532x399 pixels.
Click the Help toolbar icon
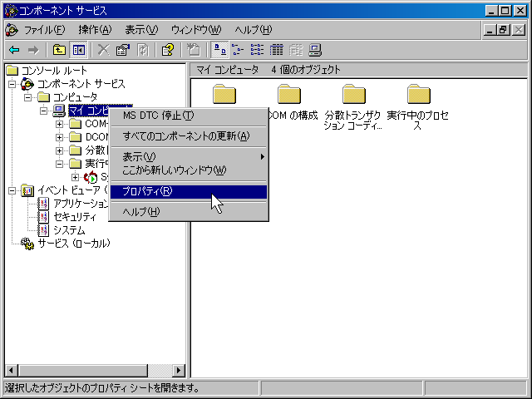point(167,50)
